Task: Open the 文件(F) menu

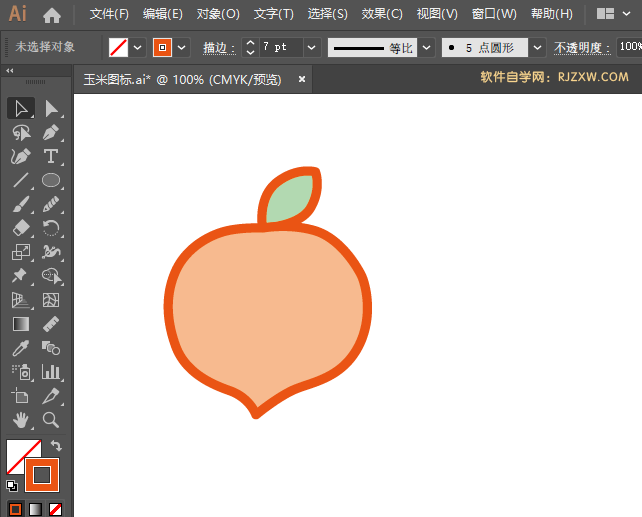Action: coord(109,14)
